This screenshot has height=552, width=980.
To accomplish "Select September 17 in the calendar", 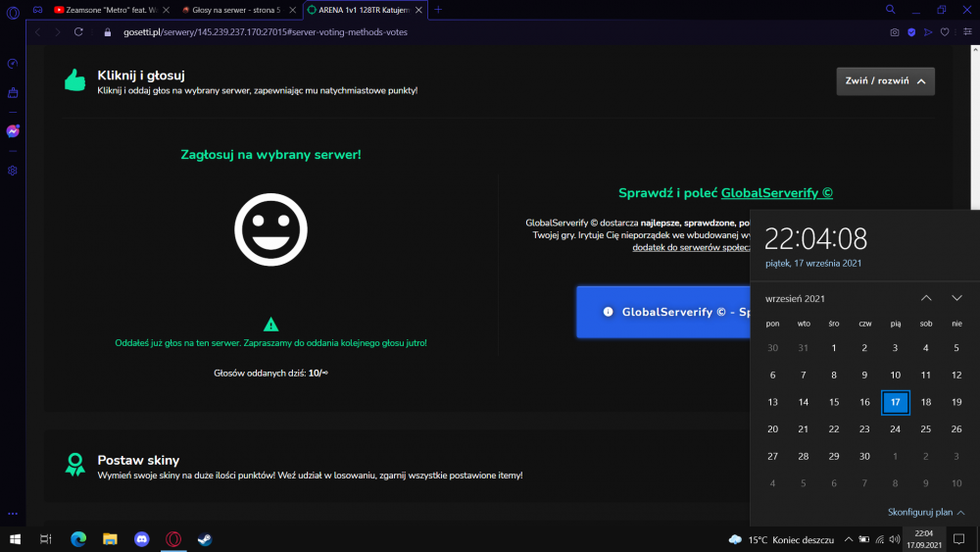I will 895,402.
